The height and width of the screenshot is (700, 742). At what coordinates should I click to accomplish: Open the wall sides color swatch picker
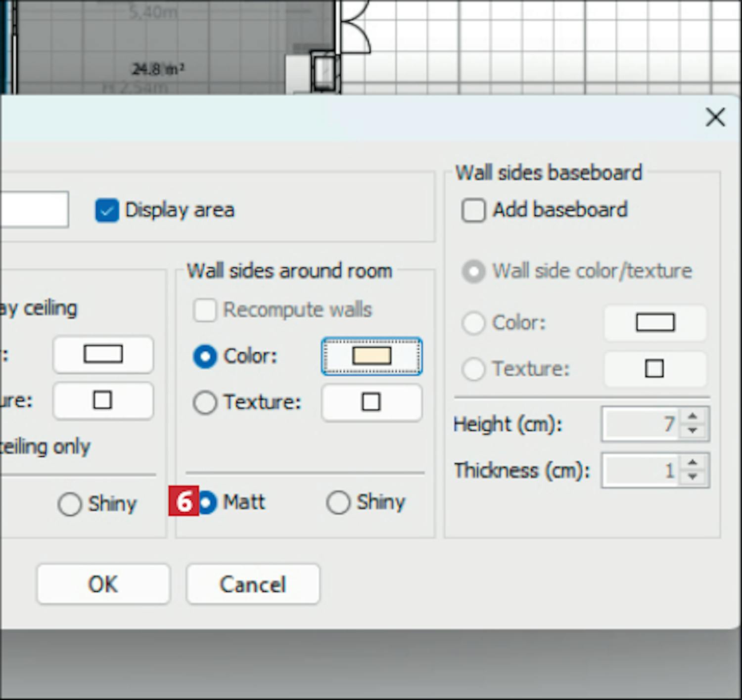coord(371,356)
